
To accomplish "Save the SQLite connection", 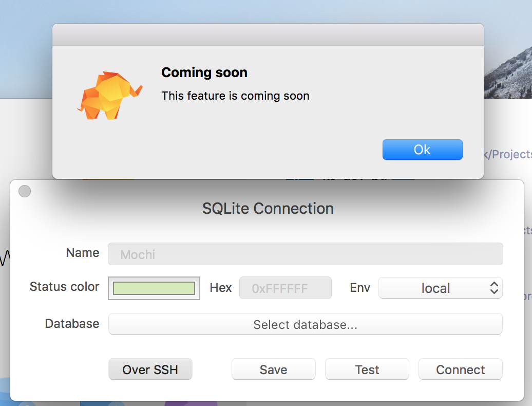I will (273, 370).
